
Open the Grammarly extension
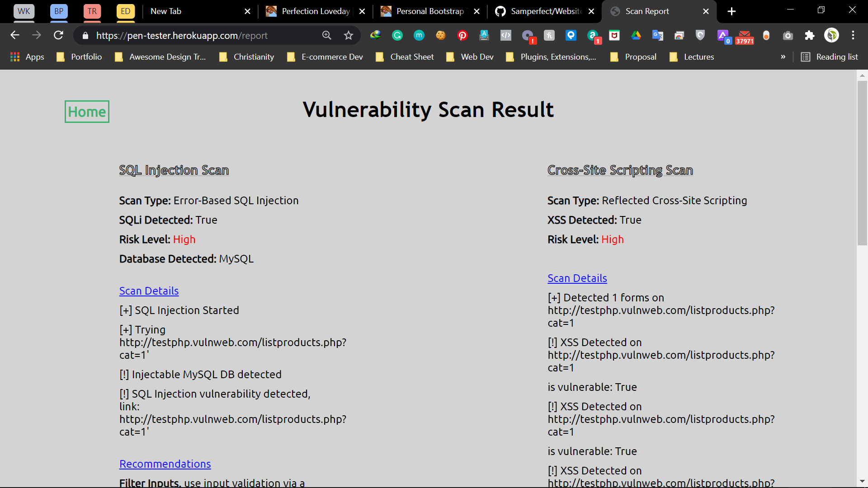(397, 35)
